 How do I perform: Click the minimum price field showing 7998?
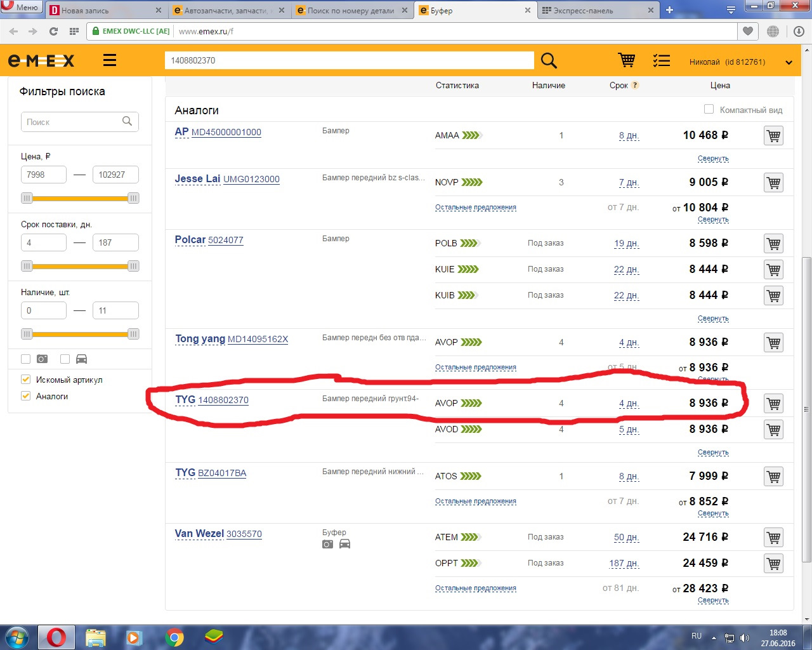44,175
